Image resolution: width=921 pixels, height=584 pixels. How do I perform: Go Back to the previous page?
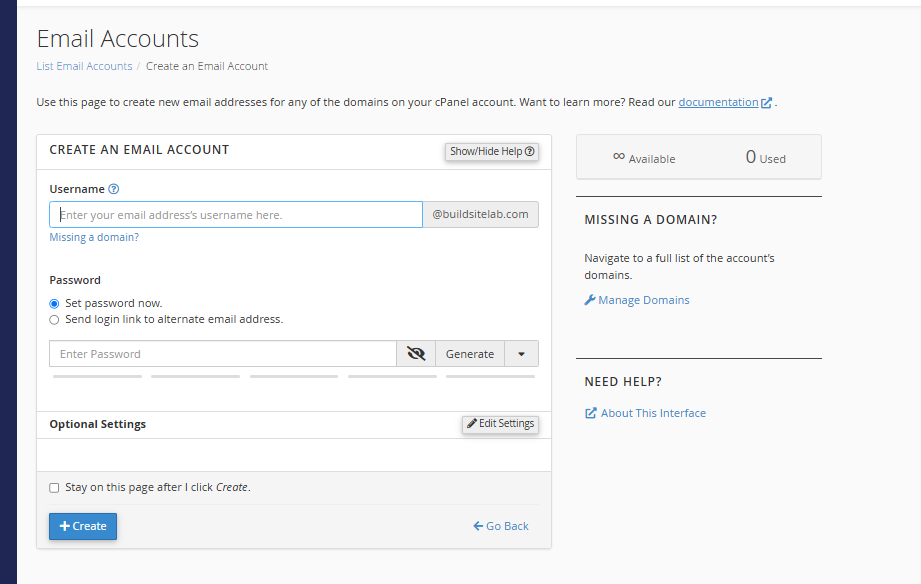pyautogui.click(x=501, y=526)
